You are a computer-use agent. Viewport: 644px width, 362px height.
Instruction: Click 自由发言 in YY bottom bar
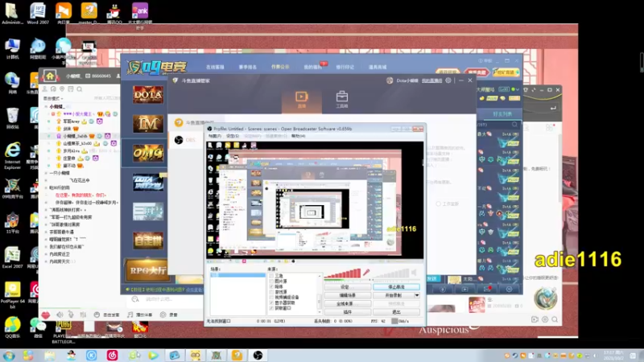107,315
